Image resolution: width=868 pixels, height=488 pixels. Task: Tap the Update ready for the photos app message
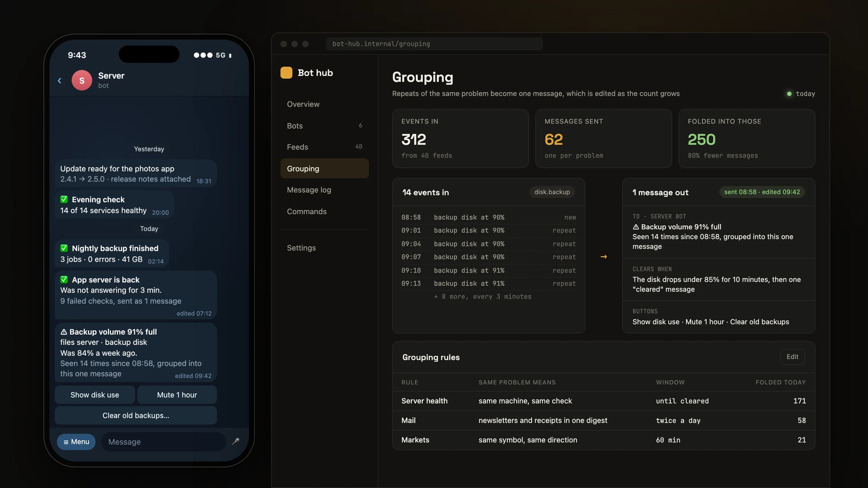136,174
